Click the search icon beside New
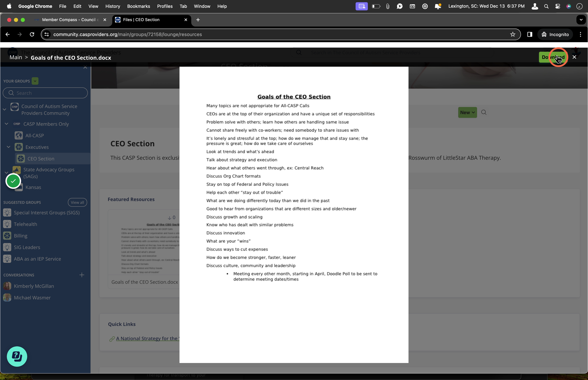588x380 pixels. [x=484, y=112]
